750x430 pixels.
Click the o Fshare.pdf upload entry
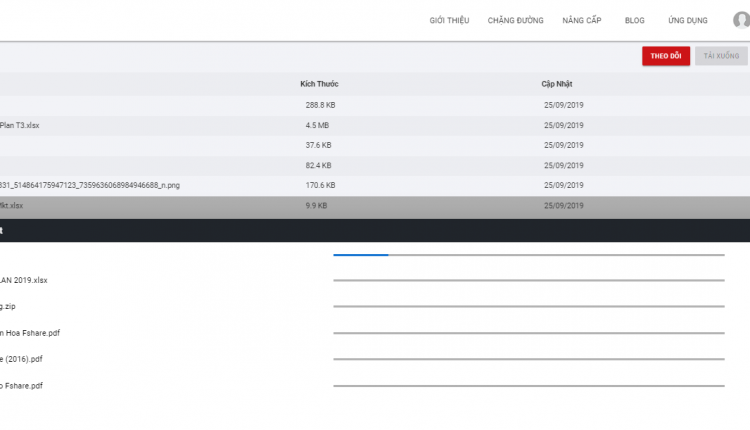[22, 386]
